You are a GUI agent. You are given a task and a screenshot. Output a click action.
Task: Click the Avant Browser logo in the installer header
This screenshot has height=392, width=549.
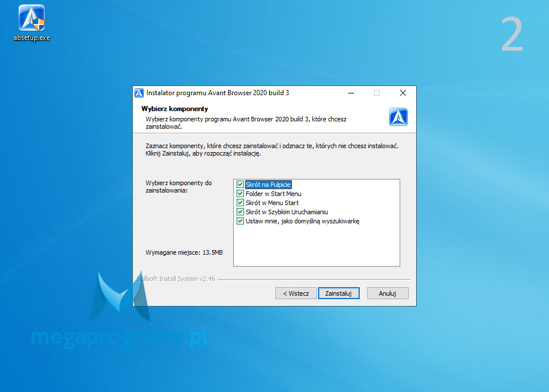(x=398, y=117)
